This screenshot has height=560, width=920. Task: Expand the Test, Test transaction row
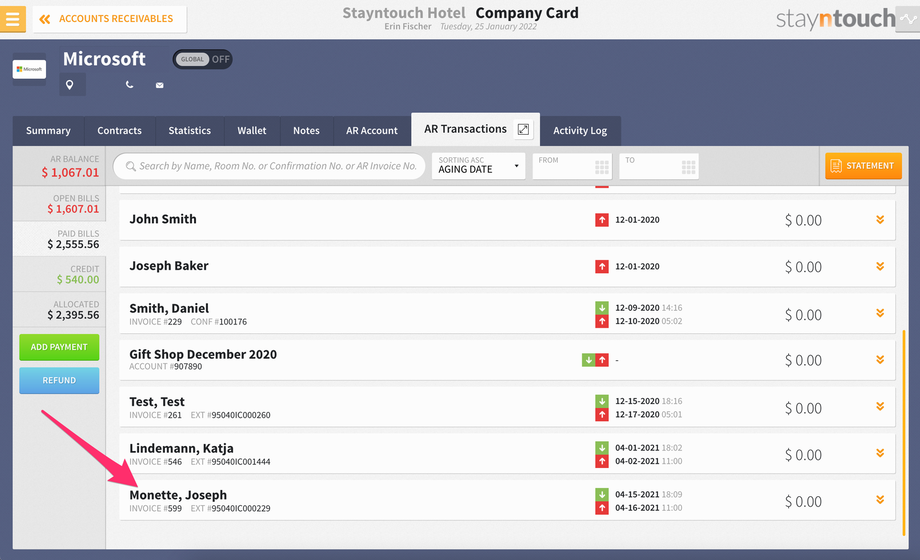pos(880,406)
